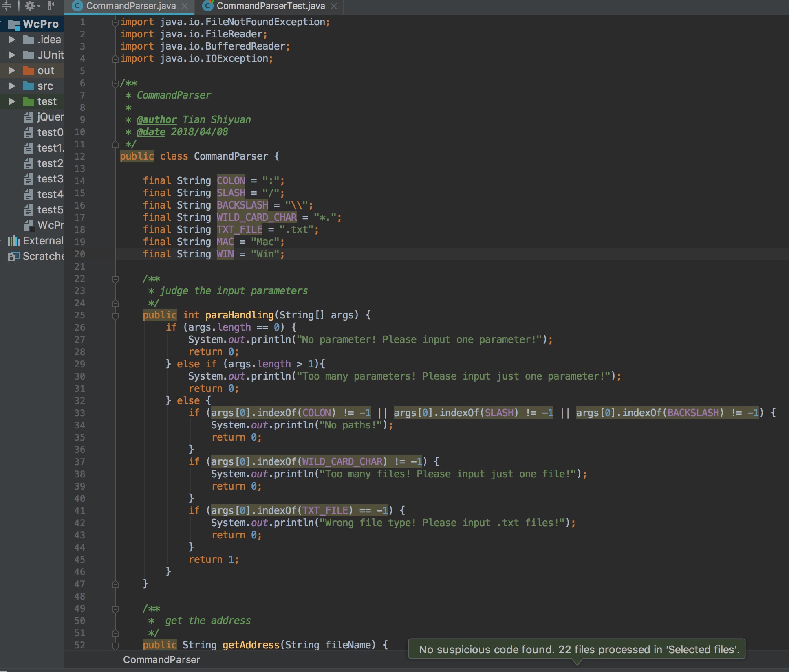Click the getAddress method name
Image resolution: width=789 pixels, height=672 pixels.
(251, 645)
